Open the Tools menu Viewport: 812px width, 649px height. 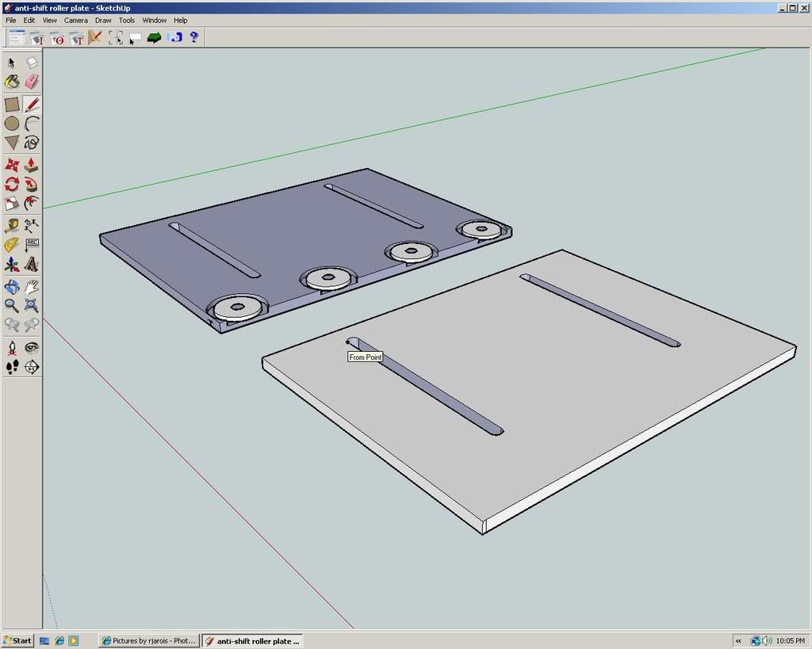point(127,20)
